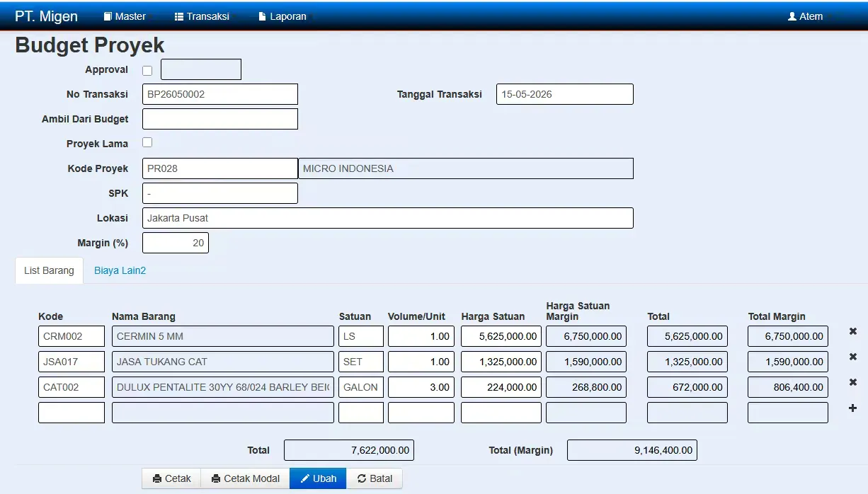This screenshot has width=868, height=494.
Task: Click the Ambil Dari Budget field
Action: coord(220,119)
